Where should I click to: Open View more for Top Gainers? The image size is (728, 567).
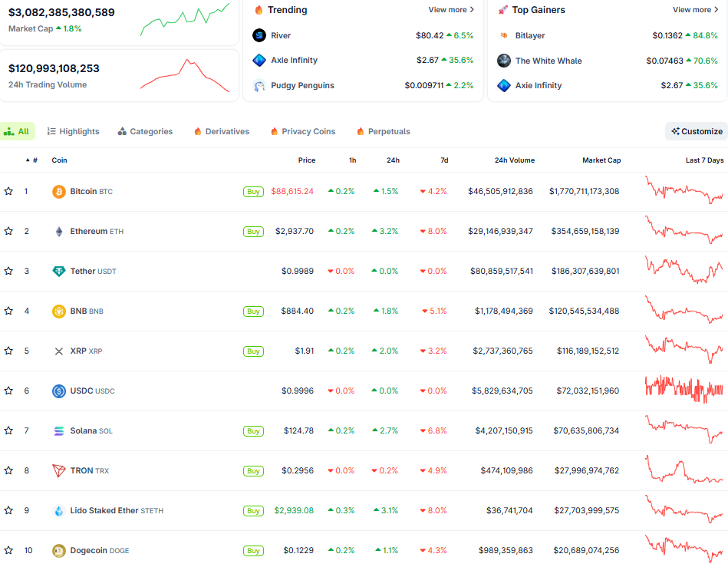(693, 10)
